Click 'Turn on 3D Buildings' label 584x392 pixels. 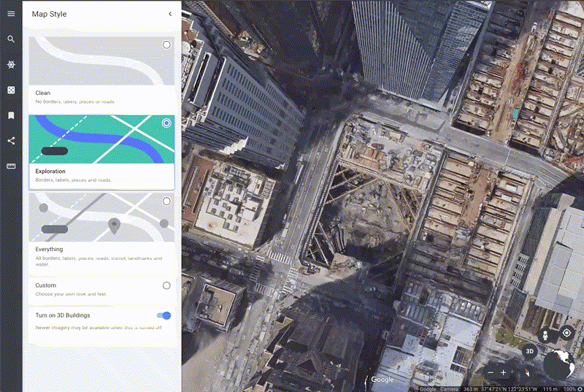(x=63, y=315)
